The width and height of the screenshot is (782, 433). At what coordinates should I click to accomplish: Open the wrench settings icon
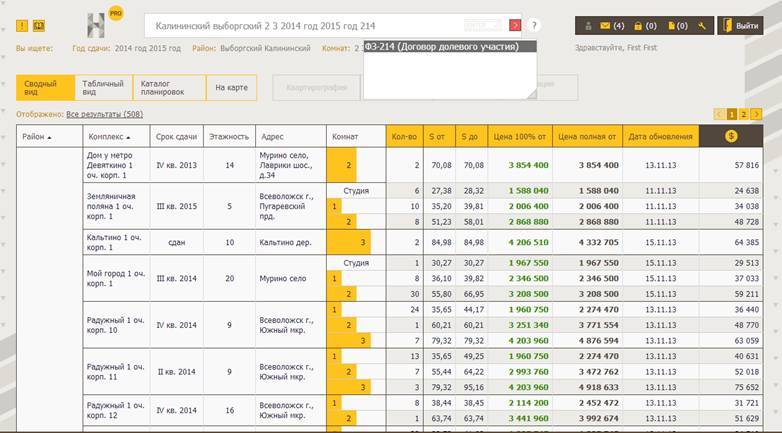click(x=702, y=26)
